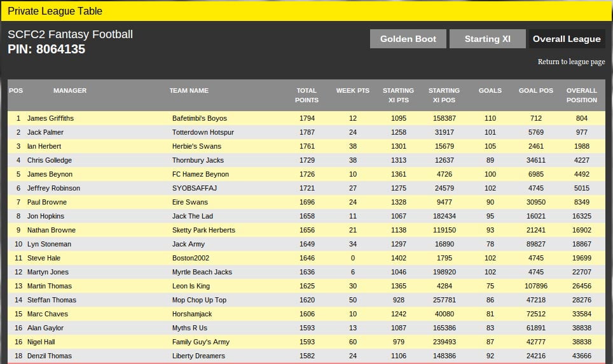This screenshot has height=364, width=613.
Task: Click the Overall Position column header
Action: pos(582,95)
